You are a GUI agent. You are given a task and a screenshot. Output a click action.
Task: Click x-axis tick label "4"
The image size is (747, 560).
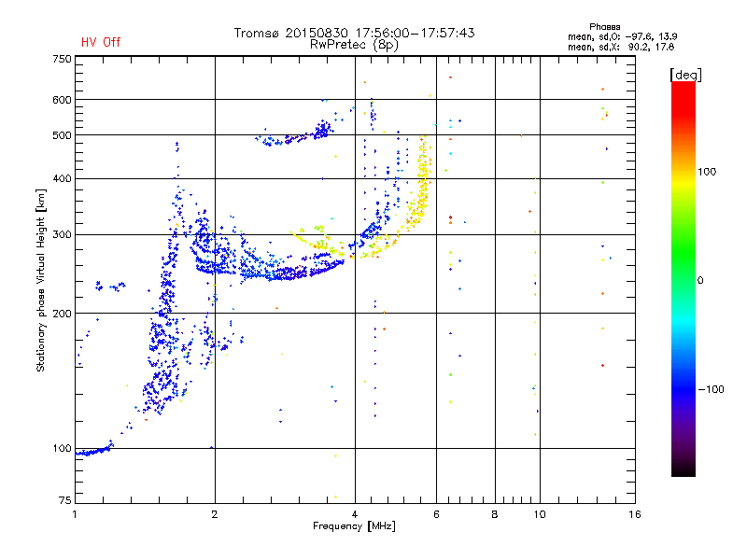(x=355, y=514)
